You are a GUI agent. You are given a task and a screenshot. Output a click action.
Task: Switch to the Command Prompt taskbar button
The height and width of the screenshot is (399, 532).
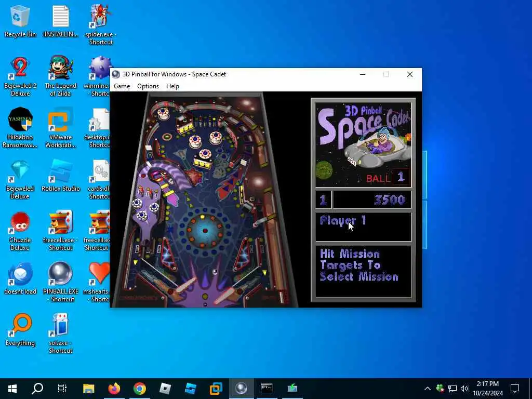pyautogui.click(x=267, y=389)
